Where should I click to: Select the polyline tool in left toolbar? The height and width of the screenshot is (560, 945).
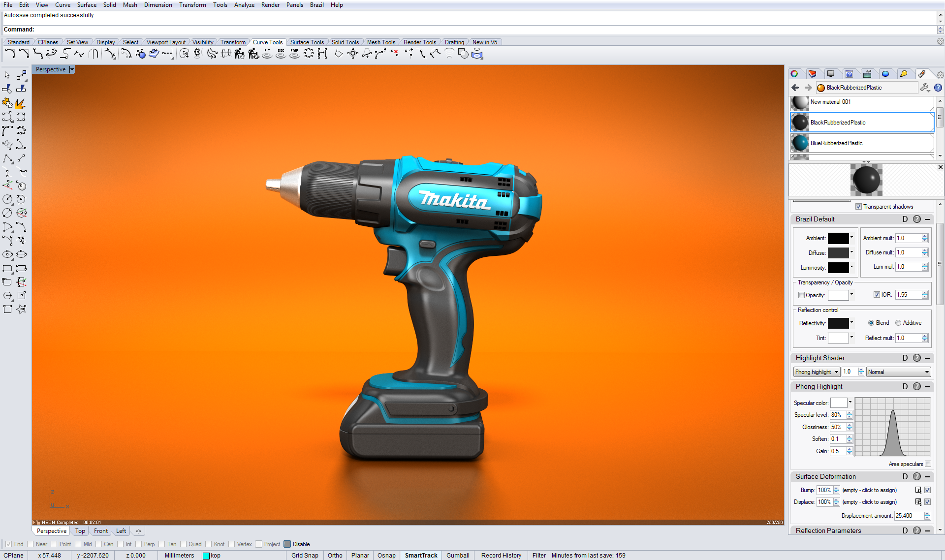coord(7,158)
